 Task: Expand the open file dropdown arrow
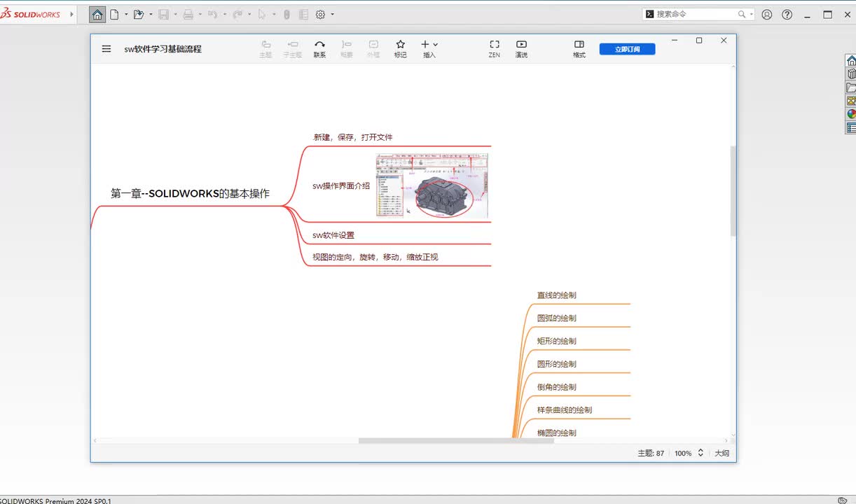pyautogui.click(x=151, y=14)
